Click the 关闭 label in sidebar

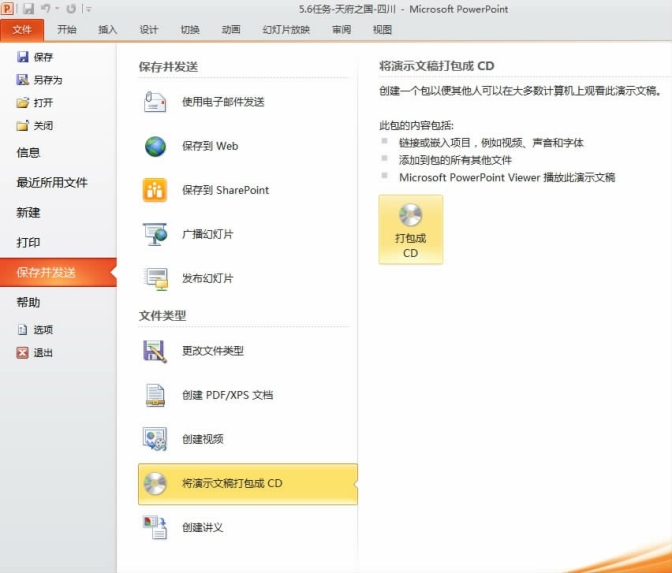pyautogui.click(x=43, y=126)
